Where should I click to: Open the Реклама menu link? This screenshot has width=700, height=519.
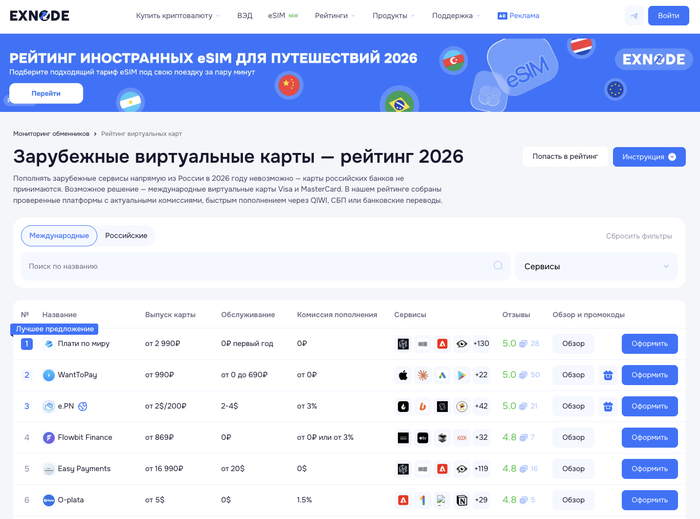pos(518,16)
